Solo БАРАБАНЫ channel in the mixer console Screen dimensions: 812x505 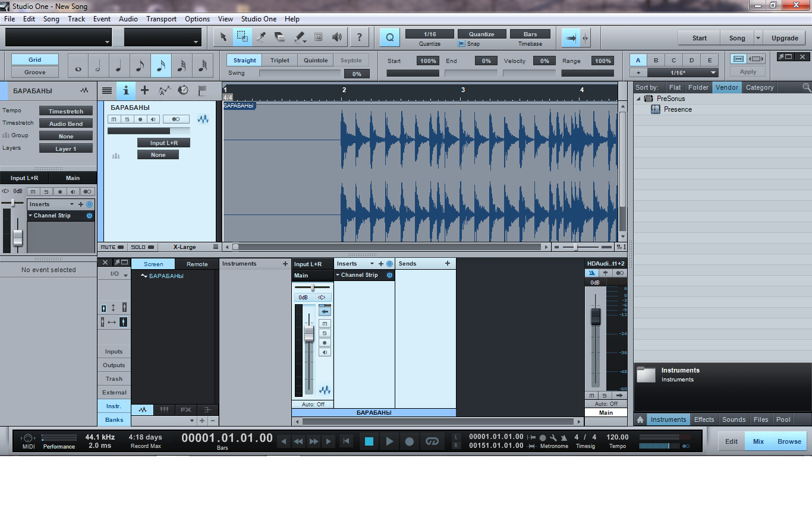pyautogui.click(x=325, y=333)
